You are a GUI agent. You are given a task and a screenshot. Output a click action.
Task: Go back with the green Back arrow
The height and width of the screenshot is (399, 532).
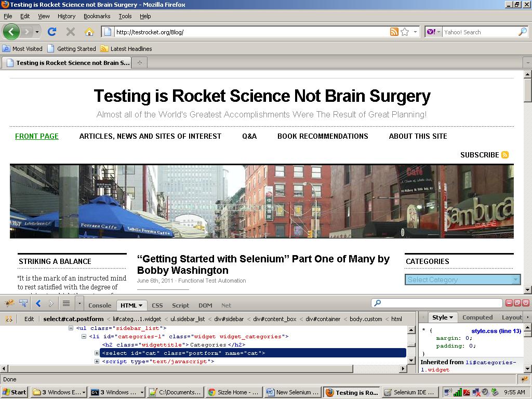pyautogui.click(x=11, y=32)
